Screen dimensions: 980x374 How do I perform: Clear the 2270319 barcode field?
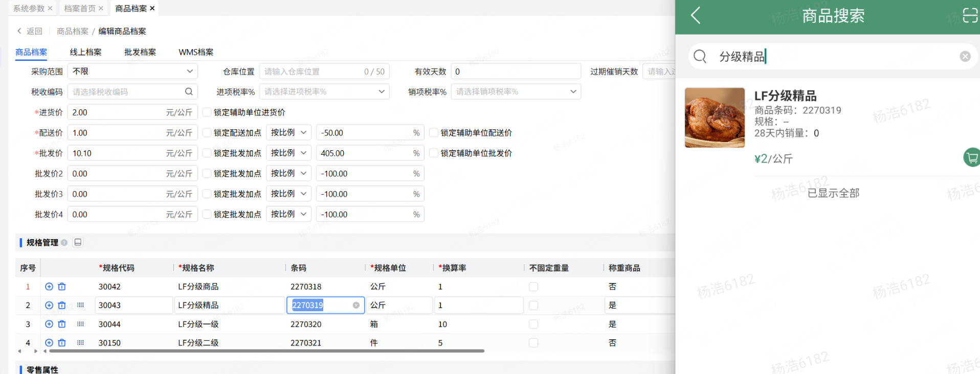click(356, 305)
